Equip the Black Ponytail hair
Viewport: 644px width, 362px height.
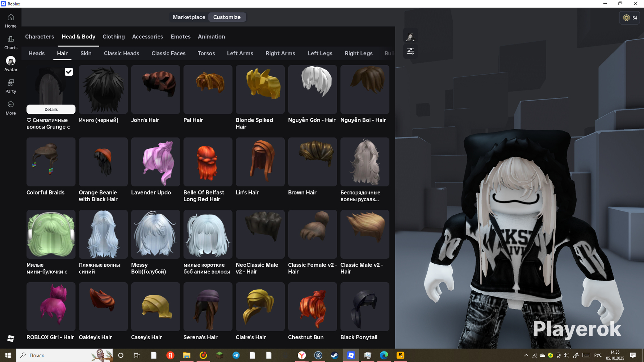pos(365,307)
